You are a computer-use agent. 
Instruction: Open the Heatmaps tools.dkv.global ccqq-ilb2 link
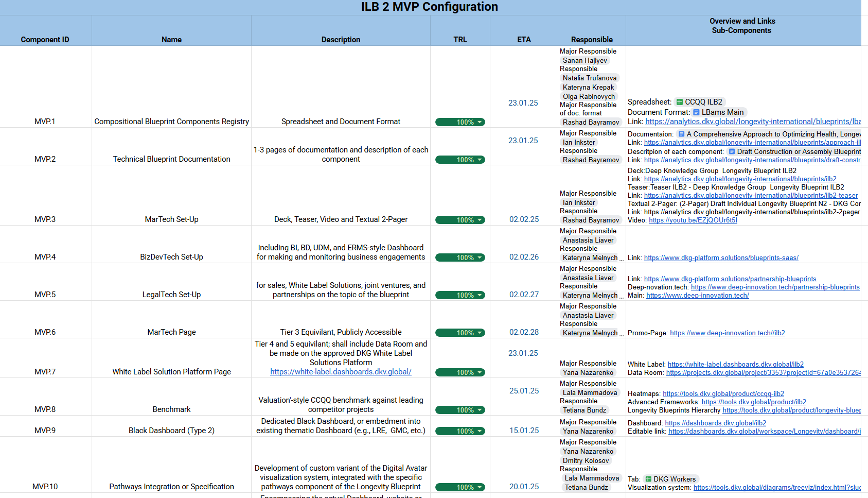click(x=723, y=394)
